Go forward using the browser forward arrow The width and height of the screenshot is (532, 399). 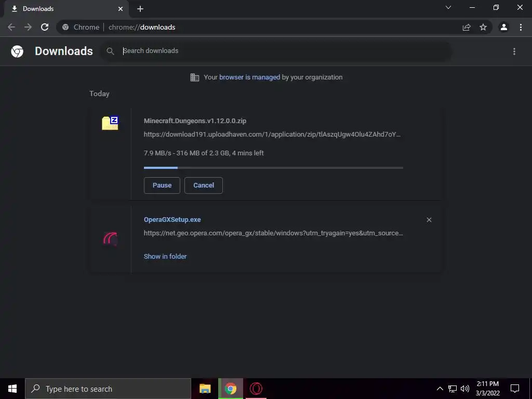(28, 27)
